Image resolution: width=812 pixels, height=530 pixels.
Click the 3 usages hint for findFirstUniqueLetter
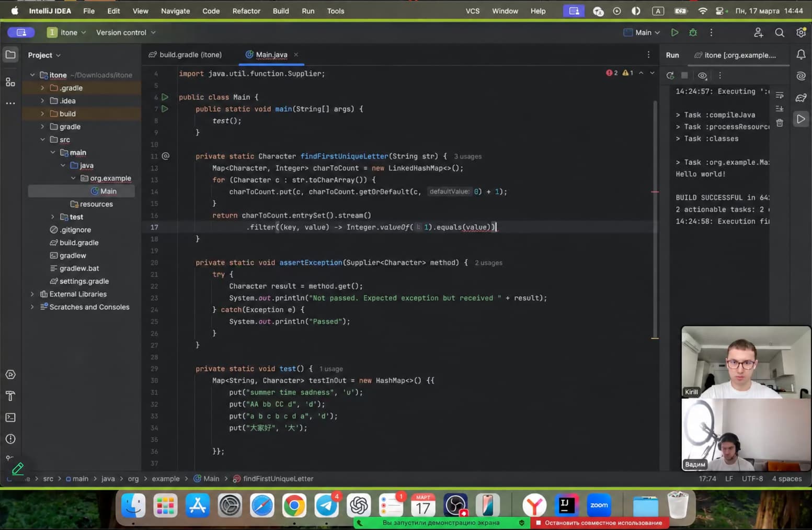[x=468, y=156]
